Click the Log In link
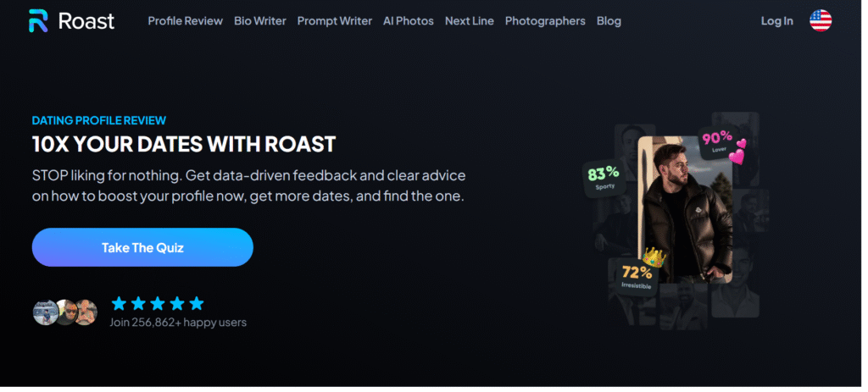Image resolution: width=868 pixels, height=392 pixels. point(777,21)
